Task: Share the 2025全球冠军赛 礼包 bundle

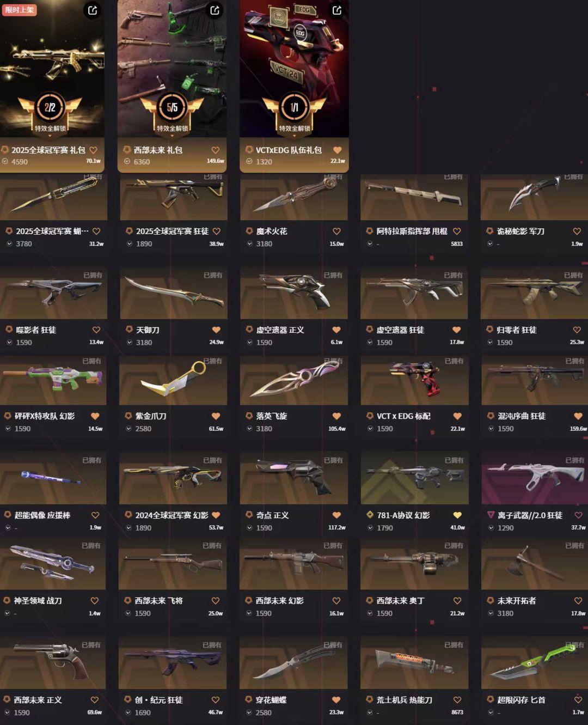Action: click(x=93, y=10)
